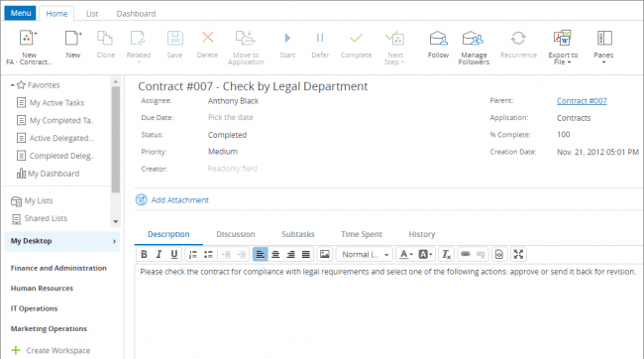Open the Discussion tab

(x=236, y=234)
